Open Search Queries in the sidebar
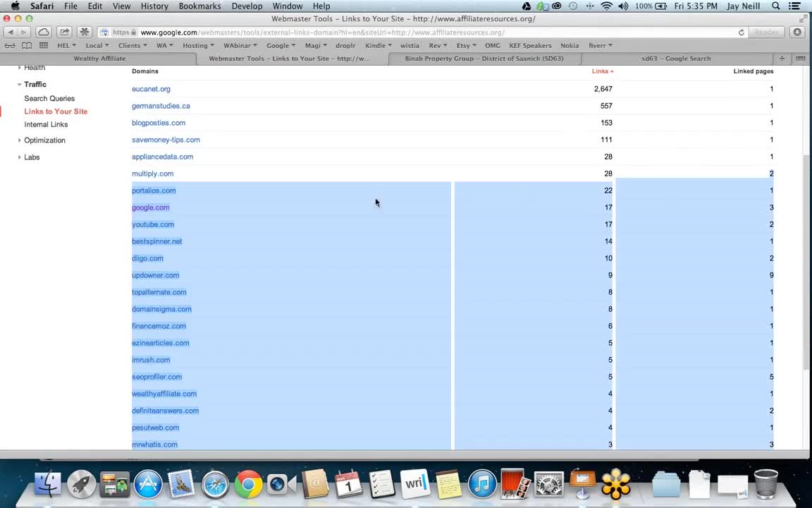 [x=49, y=99]
